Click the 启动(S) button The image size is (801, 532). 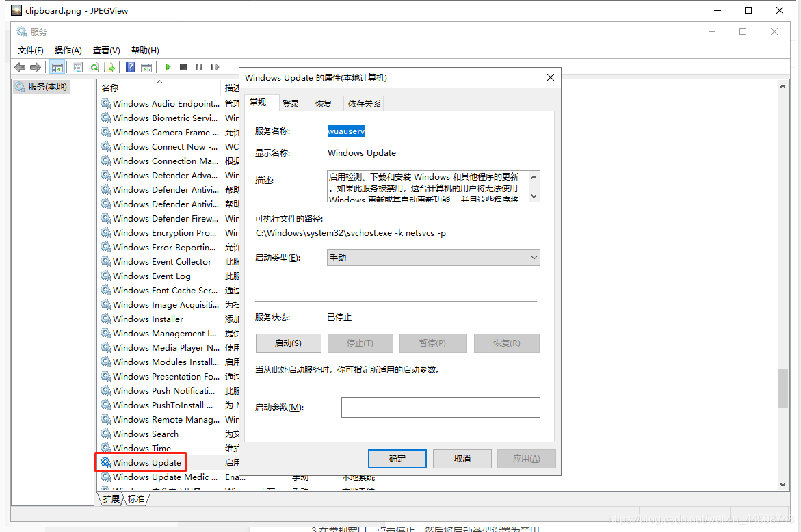point(288,343)
